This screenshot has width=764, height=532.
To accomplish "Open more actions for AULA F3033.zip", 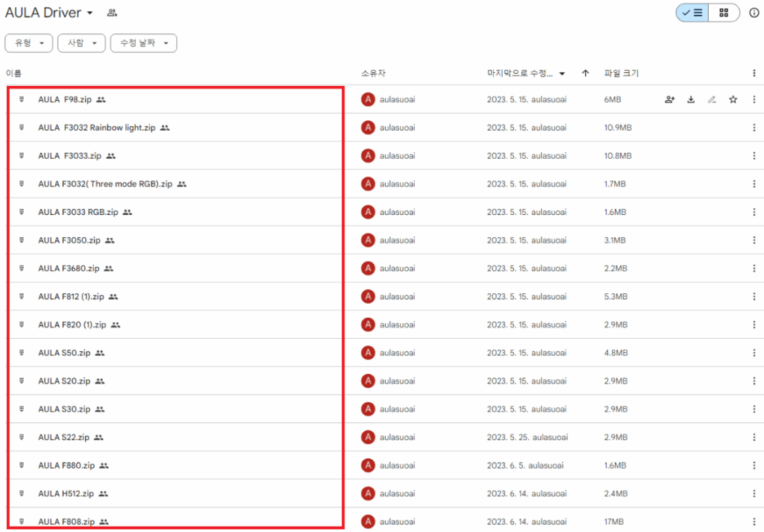I will pyautogui.click(x=754, y=156).
